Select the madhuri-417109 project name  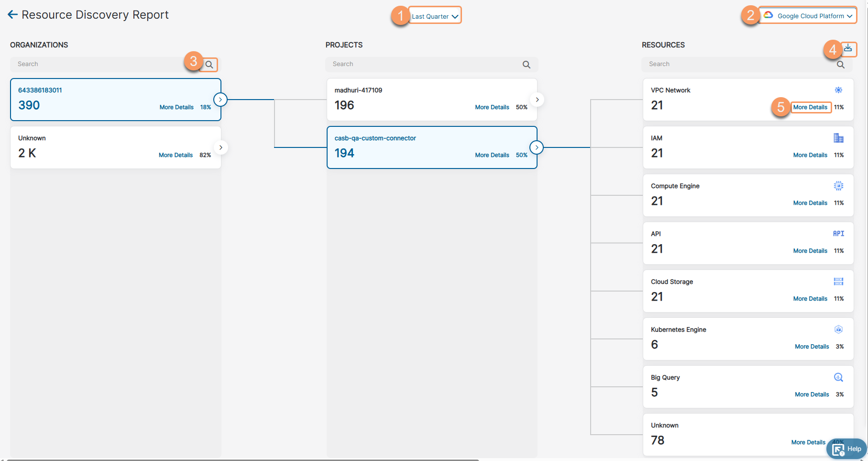pyautogui.click(x=358, y=90)
